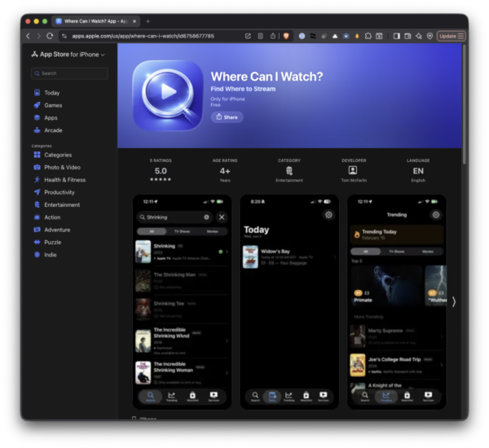The width and height of the screenshot is (489, 448).
Task: Toggle the browser sidebar panel icon
Action: pyautogui.click(x=396, y=36)
